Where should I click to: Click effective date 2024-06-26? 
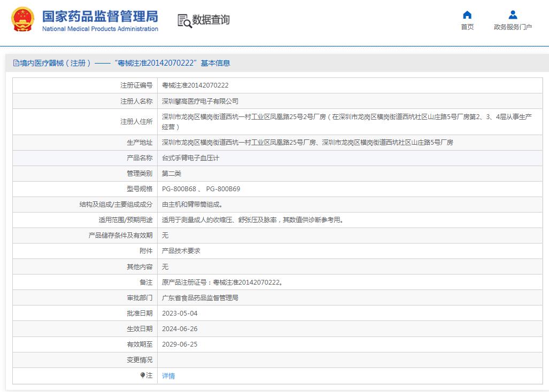(180, 328)
